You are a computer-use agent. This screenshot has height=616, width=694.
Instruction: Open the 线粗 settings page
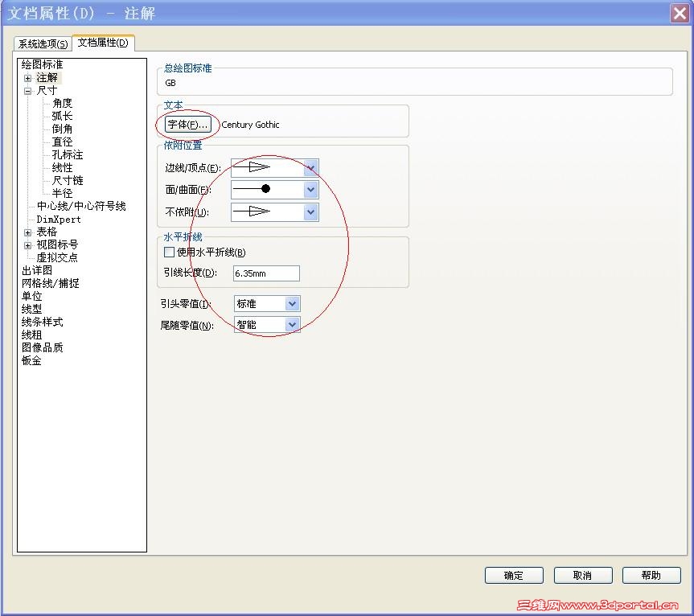(x=32, y=335)
